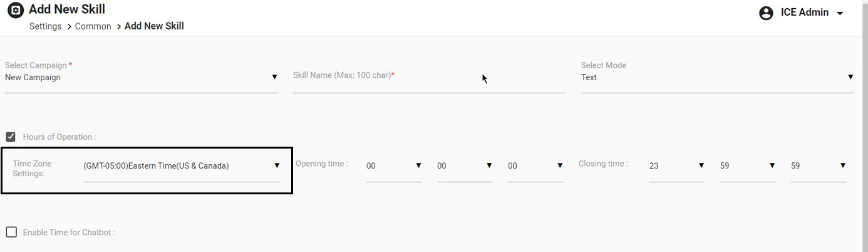Image resolution: width=868 pixels, height=252 pixels.
Task: Expand the Select Mode dropdown
Action: (717, 78)
